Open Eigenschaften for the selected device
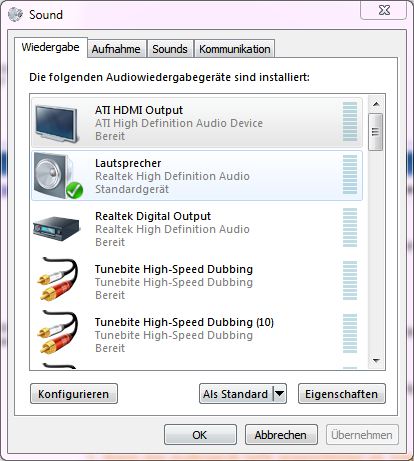 342,394
